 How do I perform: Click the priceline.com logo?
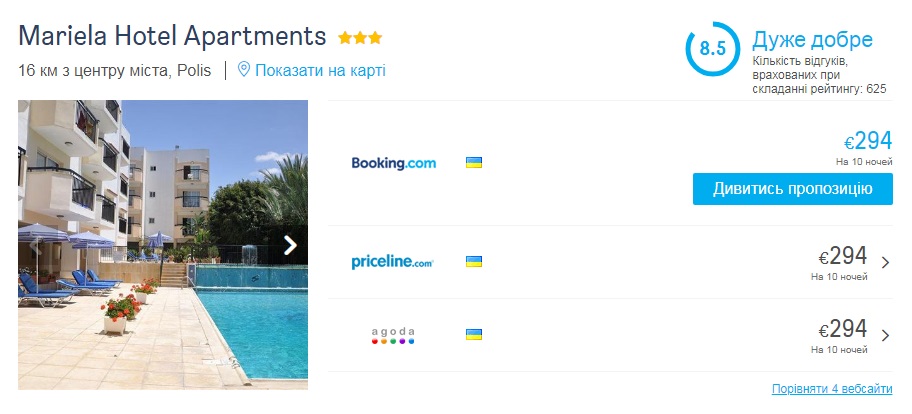coord(392,262)
